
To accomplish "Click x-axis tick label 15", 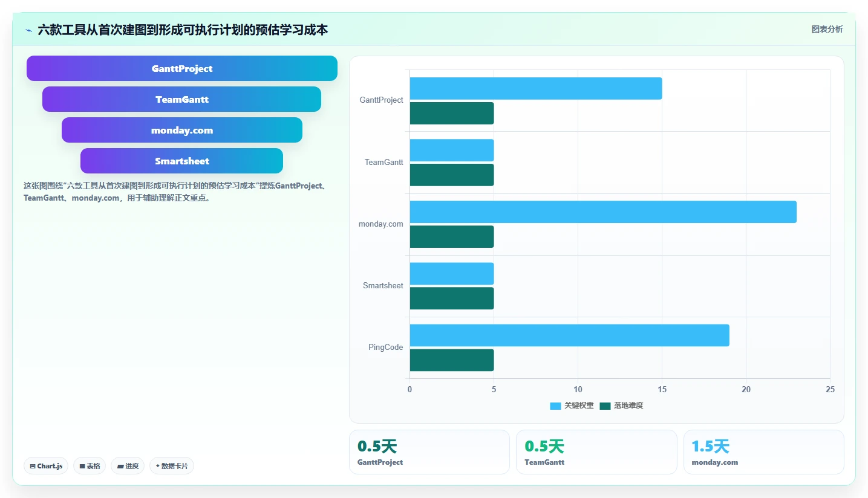I will (662, 389).
